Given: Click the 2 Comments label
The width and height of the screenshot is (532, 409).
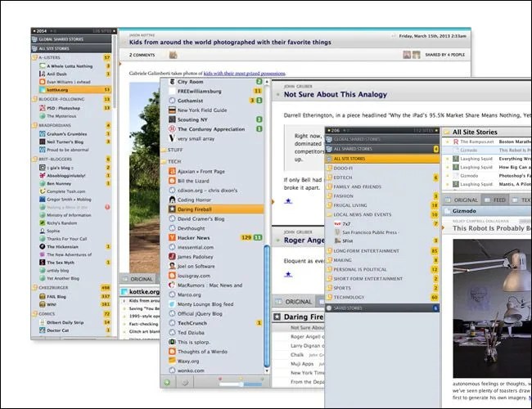Looking at the screenshot, I should (x=142, y=55).
